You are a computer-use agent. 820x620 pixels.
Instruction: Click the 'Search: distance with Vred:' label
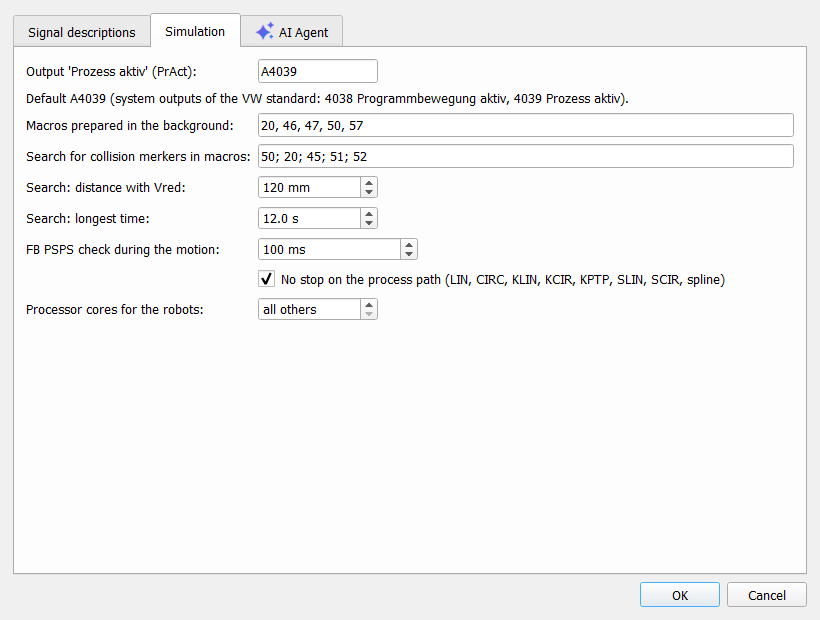tap(106, 188)
